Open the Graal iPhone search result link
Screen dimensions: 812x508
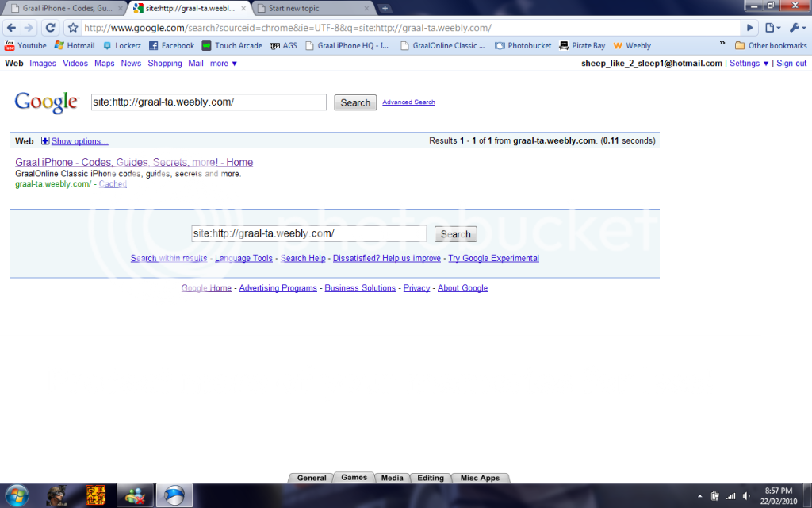(x=134, y=163)
